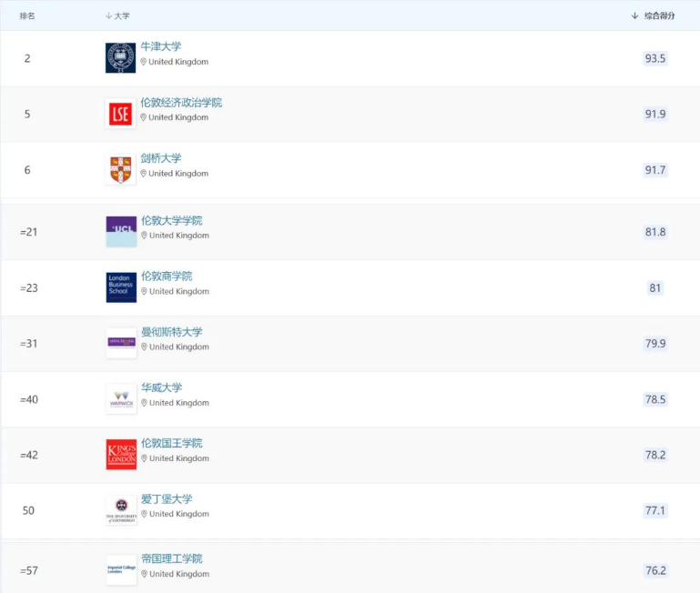Click the London Business School logo
This screenshot has height=593, width=700.
pos(121,287)
